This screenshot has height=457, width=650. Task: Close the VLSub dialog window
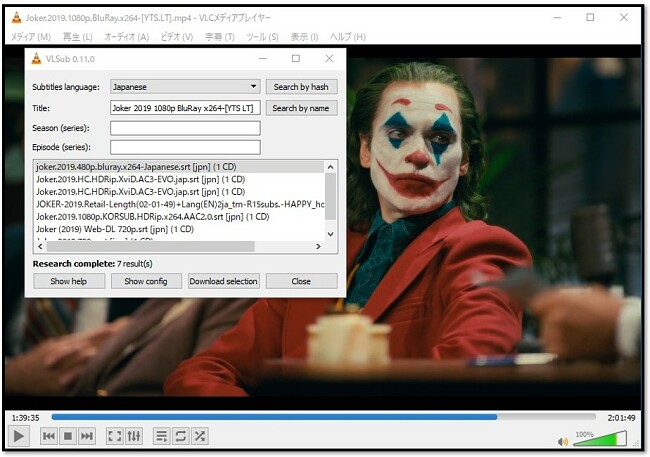tap(329, 58)
